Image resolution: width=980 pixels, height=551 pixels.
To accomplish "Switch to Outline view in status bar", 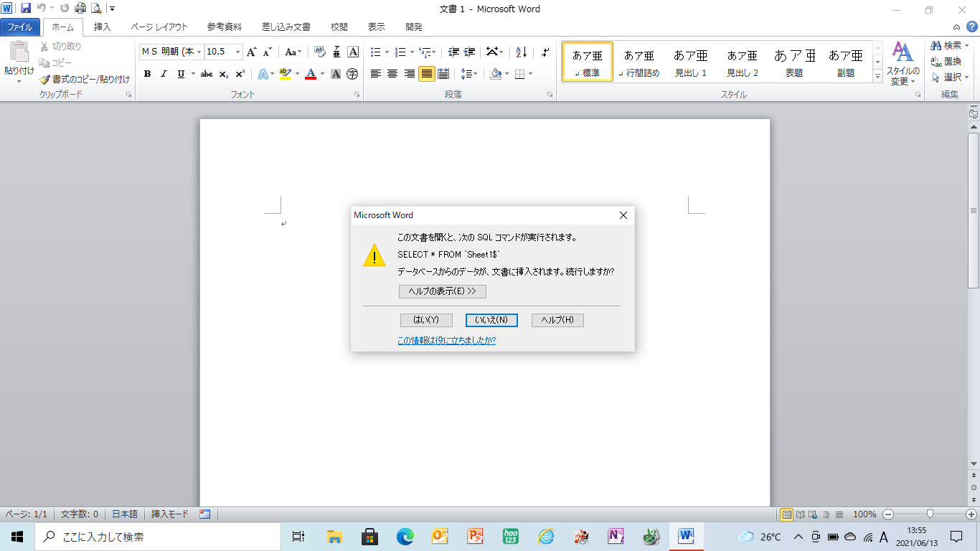I will tap(826, 514).
